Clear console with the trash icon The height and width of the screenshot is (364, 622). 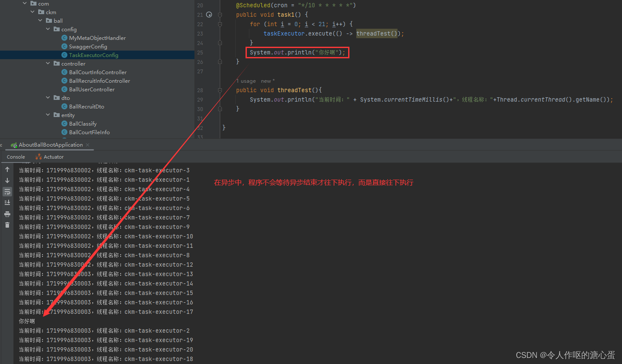pyautogui.click(x=7, y=225)
